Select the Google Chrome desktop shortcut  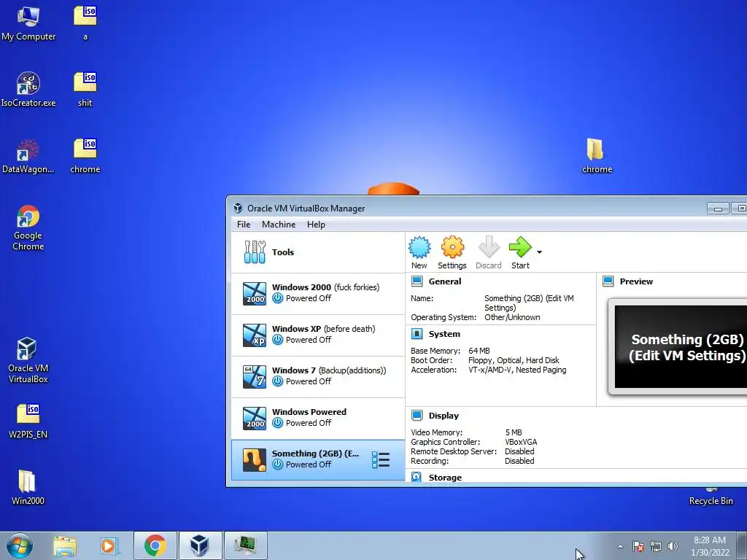click(28, 227)
